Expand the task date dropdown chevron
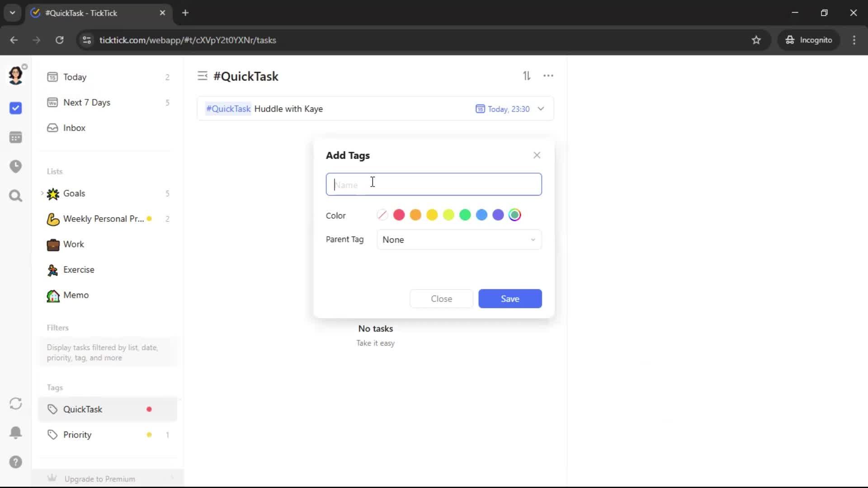 click(541, 109)
